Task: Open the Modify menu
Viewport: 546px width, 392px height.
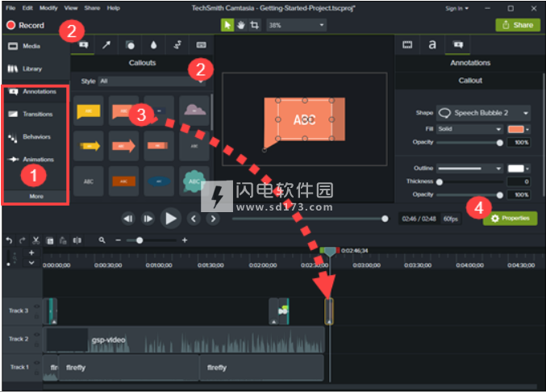Action: 48,7
